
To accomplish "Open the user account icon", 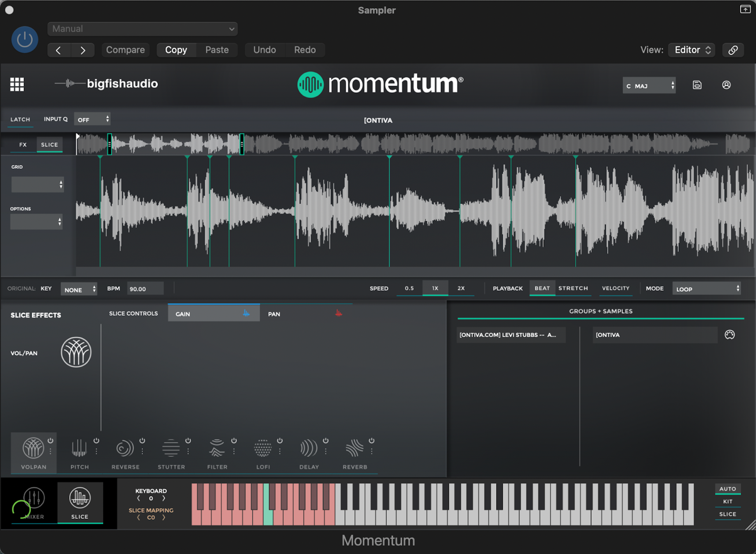I will click(726, 85).
